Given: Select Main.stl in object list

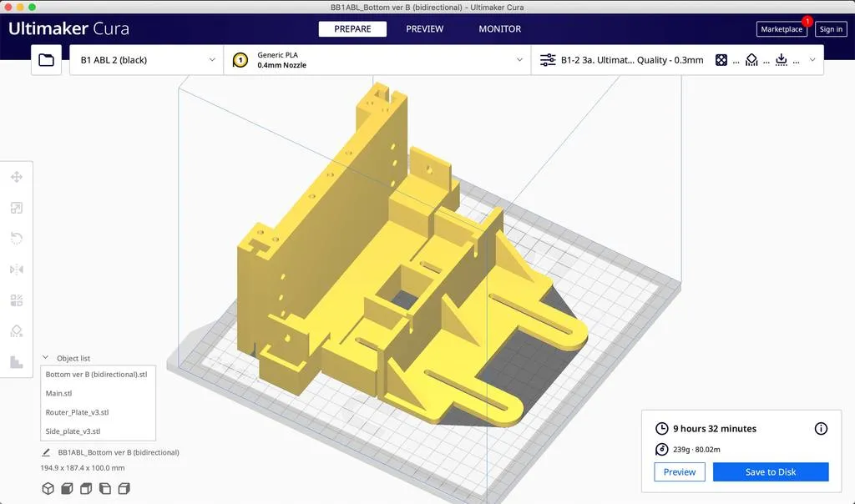Looking at the screenshot, I should (59, 393).
